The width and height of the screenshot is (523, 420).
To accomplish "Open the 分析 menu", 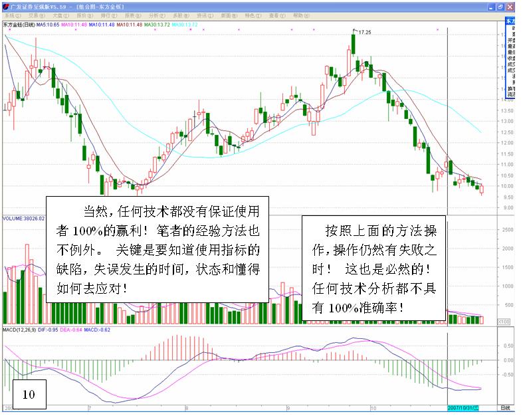I will pos(157,16).
